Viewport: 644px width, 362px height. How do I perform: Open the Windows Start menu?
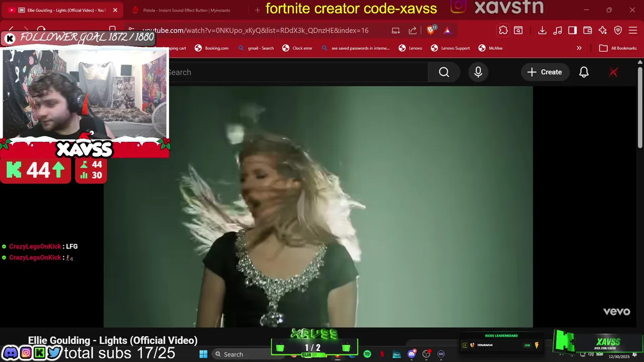click(203, 354)
